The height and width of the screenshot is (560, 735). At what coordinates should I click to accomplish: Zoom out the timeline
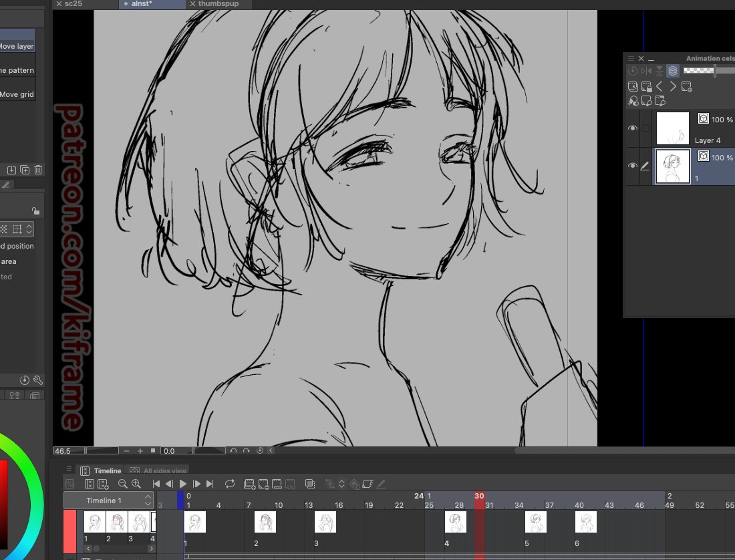[x=123, y=484]
